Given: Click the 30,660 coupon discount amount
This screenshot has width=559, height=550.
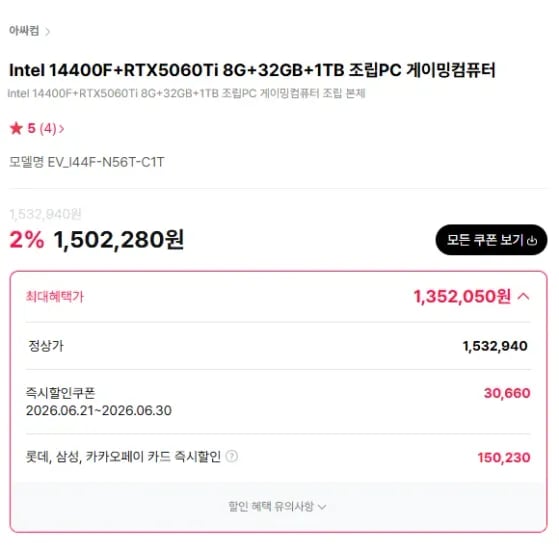Looking at the screenshot, I should [507, 393].
